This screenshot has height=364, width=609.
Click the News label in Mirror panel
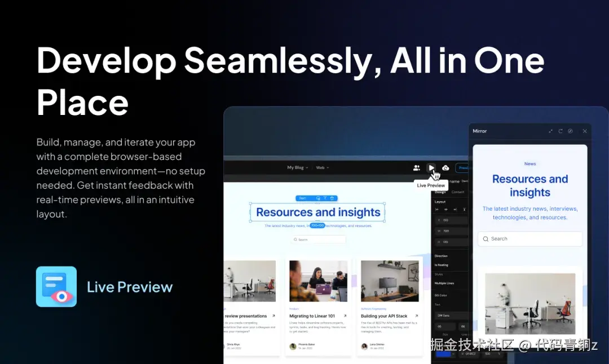(x=529, y=164)
